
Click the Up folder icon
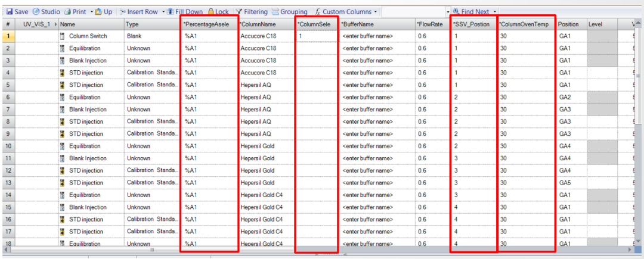click(103, 11)
